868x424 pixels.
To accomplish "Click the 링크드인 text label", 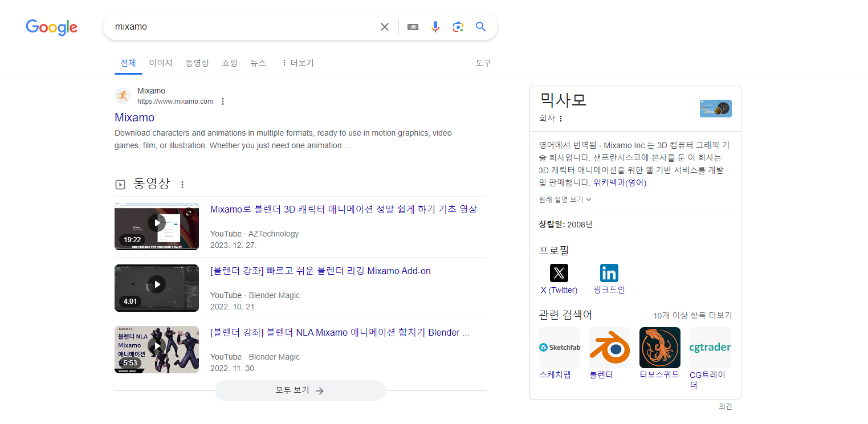I will [x=609, y=290].
